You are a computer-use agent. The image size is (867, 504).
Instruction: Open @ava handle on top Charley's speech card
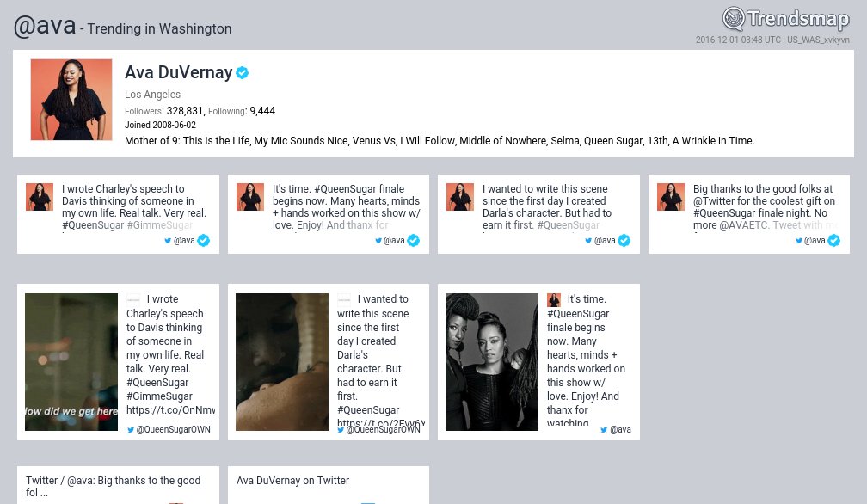coord(184,241)
